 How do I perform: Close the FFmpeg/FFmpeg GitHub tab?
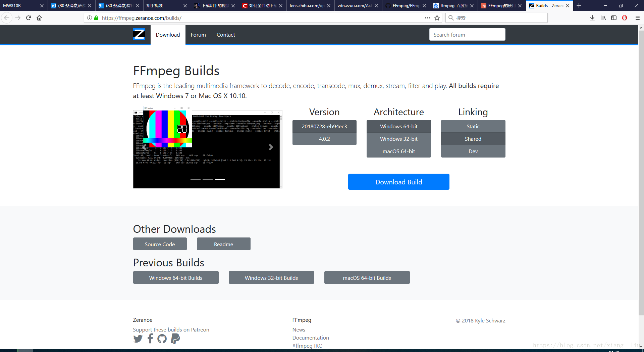coord(424,6)
